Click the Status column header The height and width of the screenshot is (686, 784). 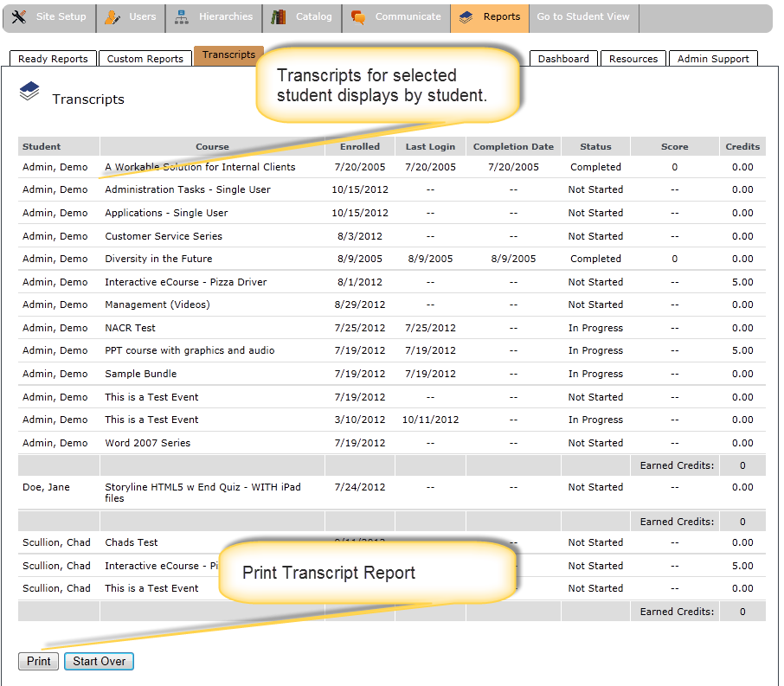(595, 146)
